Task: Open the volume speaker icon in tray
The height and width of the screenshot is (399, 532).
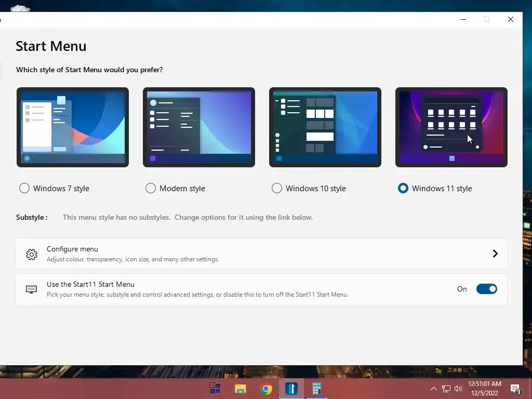Action: 458,389
